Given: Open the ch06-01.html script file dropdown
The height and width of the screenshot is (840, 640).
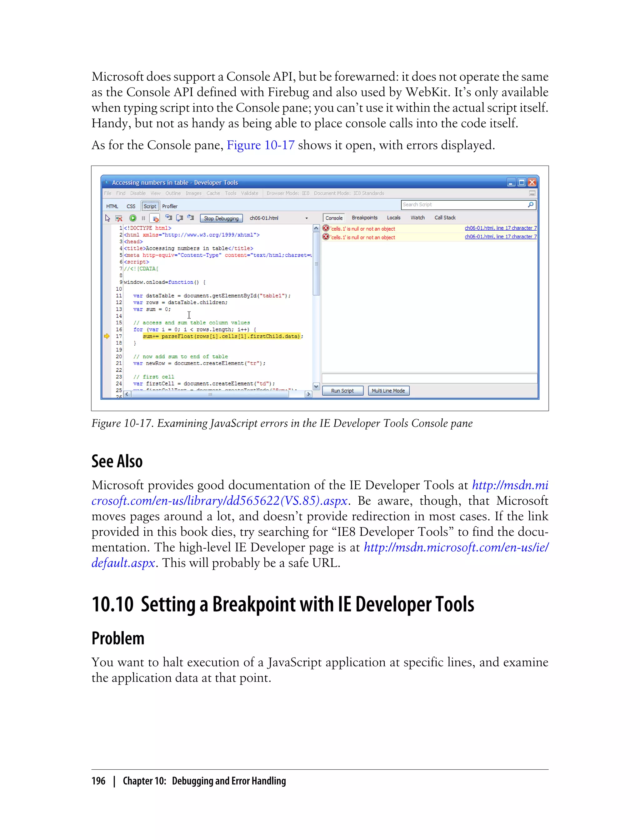Looking at the screenshot, I should pos(307,218).
